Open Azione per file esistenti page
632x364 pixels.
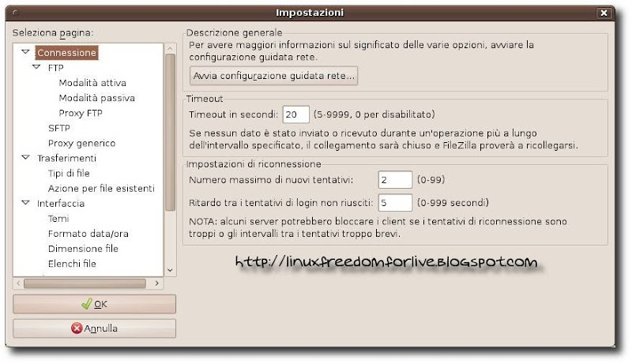click(101, 189)
